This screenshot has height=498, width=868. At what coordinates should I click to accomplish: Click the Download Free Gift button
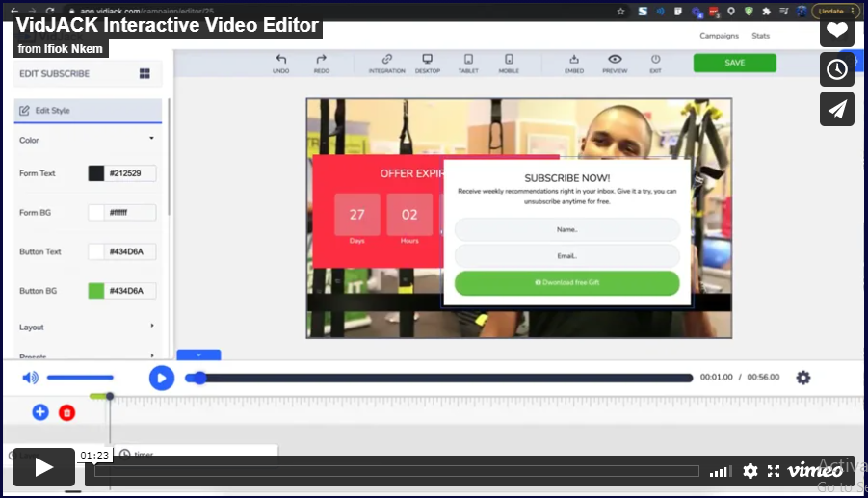click(566, 283)
